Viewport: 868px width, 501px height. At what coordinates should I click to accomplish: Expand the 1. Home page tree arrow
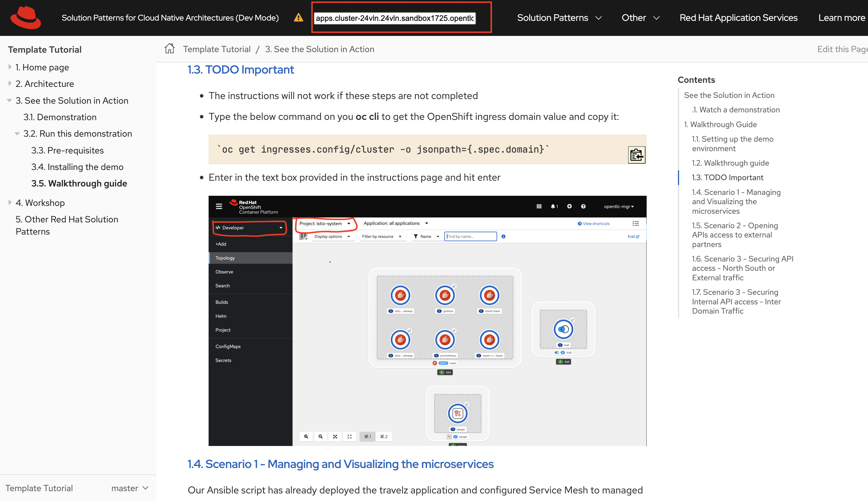(x=10, y=67)
